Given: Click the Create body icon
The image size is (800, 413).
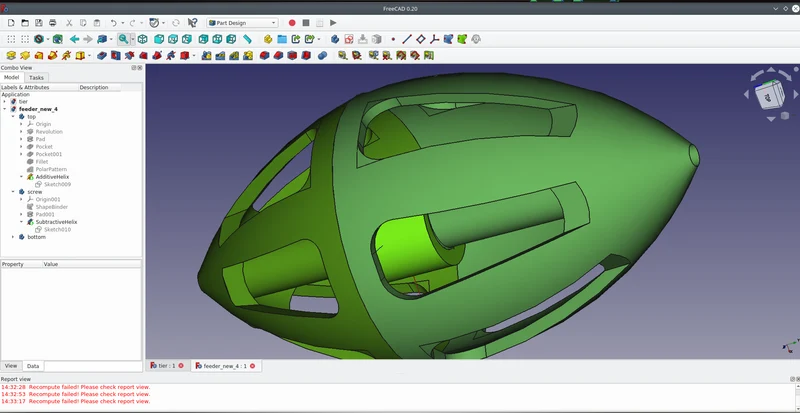Looking at the screenshot, I should tap(335, 39).
